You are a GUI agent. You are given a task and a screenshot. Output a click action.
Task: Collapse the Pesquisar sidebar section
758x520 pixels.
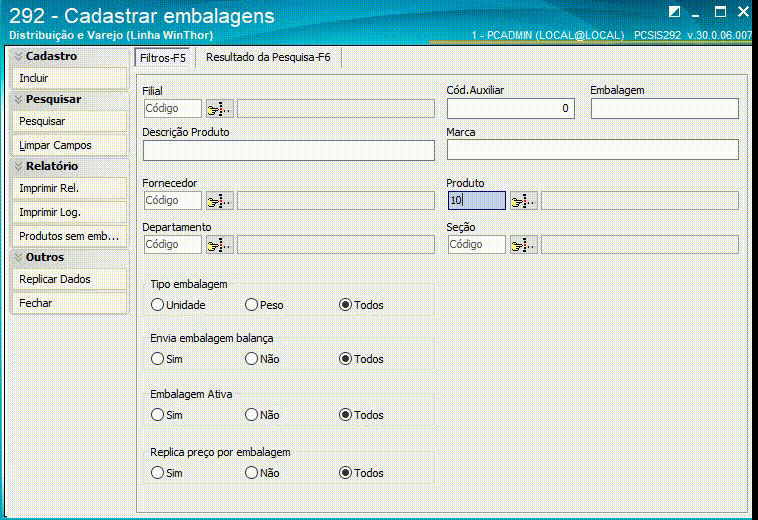[18, 100]
